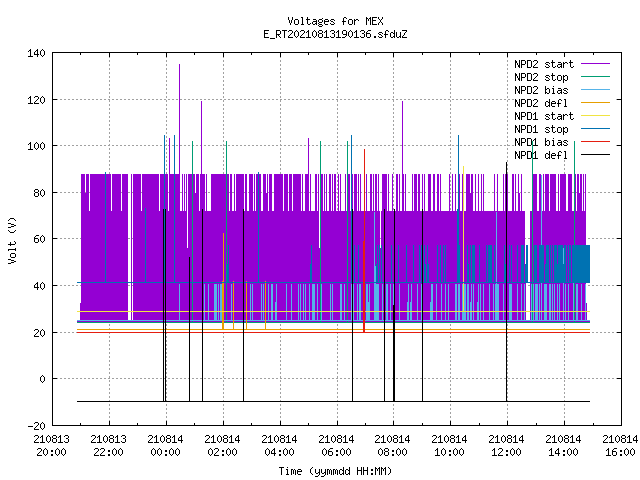Click the x-axis tick 210814 12:00
The width and height of the screenshot is (640, 480).
click(x=507, y=446)
